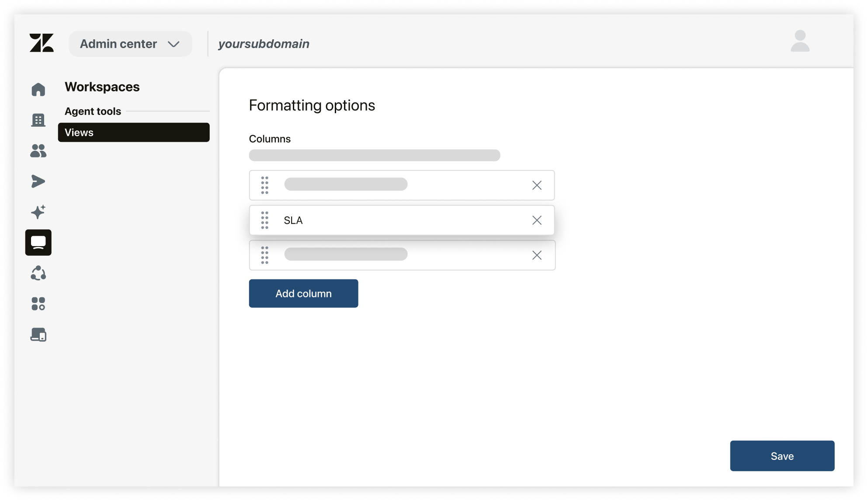868x501 pixels.
Task: Select the Workspaces monitor icon
Action: pos(38,243)
